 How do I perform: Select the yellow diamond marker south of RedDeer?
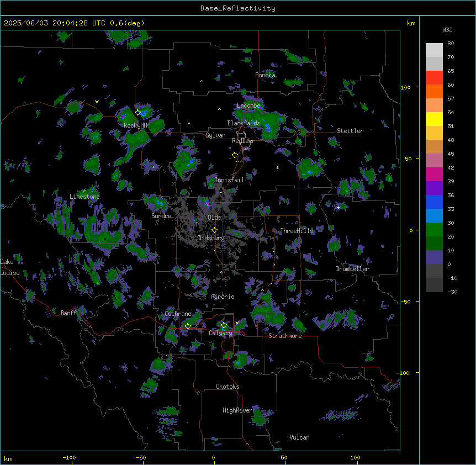tap(235, 155)
